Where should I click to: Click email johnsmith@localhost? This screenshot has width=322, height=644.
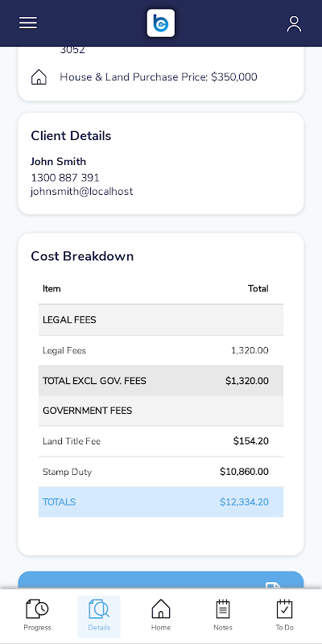point(82,192)
